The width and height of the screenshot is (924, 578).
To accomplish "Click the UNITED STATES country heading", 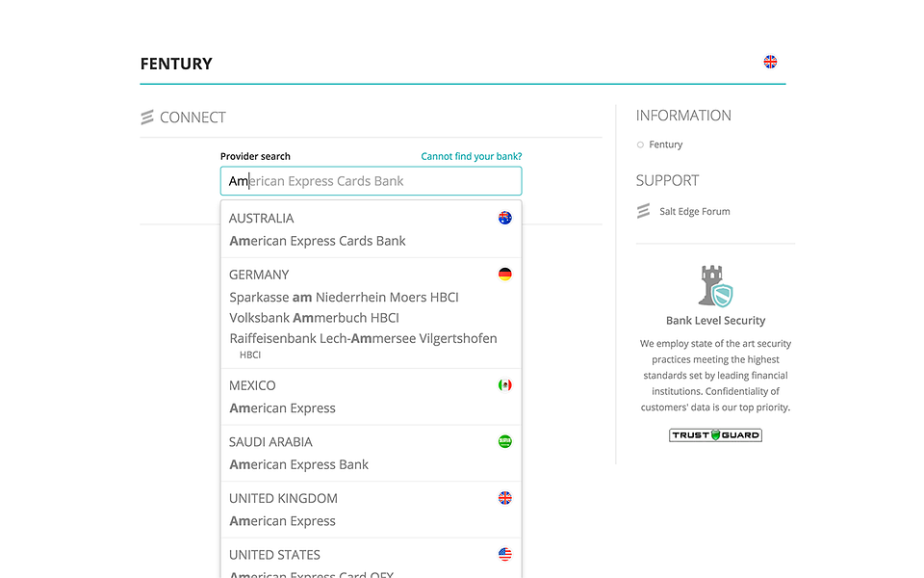I will 274,555.
